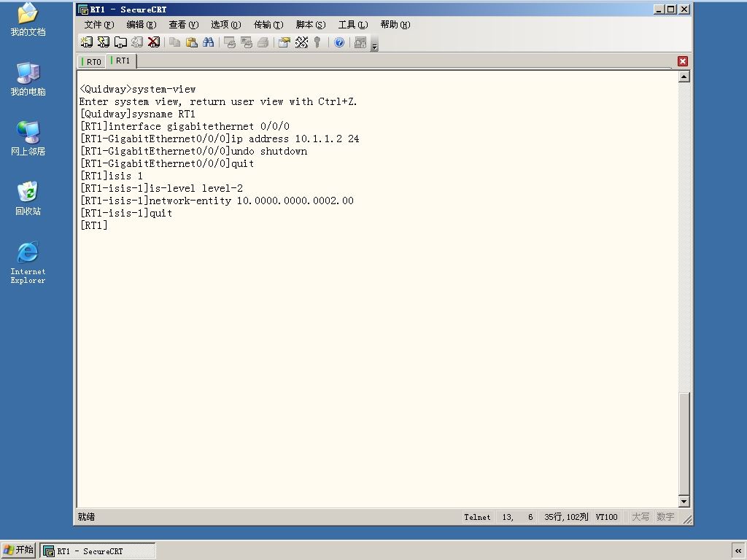This screenshot has height=560, width=747.
Task: Click the SecureCRT title bar icon
Action: click(x=83, y=9)
